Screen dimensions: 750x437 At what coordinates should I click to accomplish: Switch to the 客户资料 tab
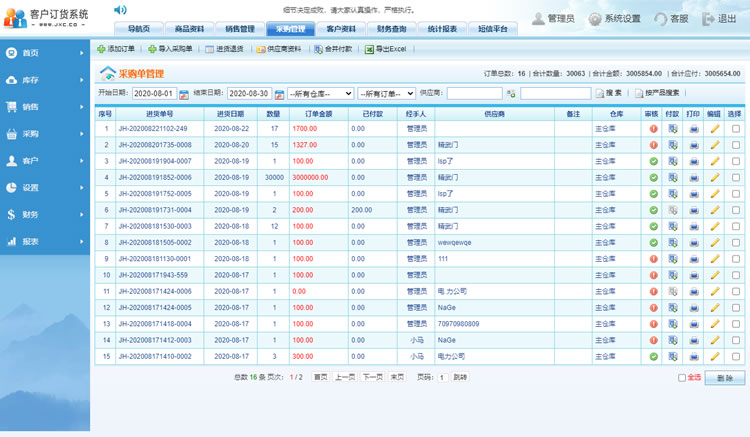point(341,29)
